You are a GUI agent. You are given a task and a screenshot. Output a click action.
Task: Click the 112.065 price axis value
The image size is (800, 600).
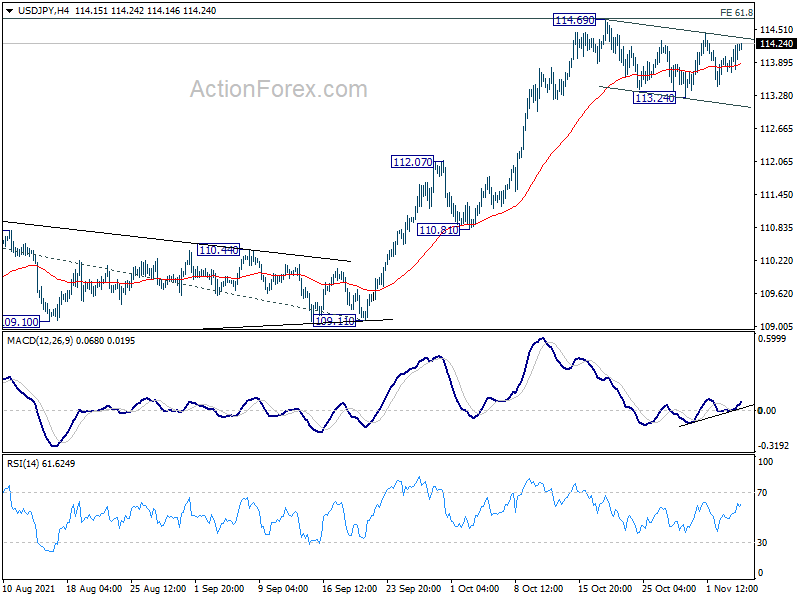(776, 161)
